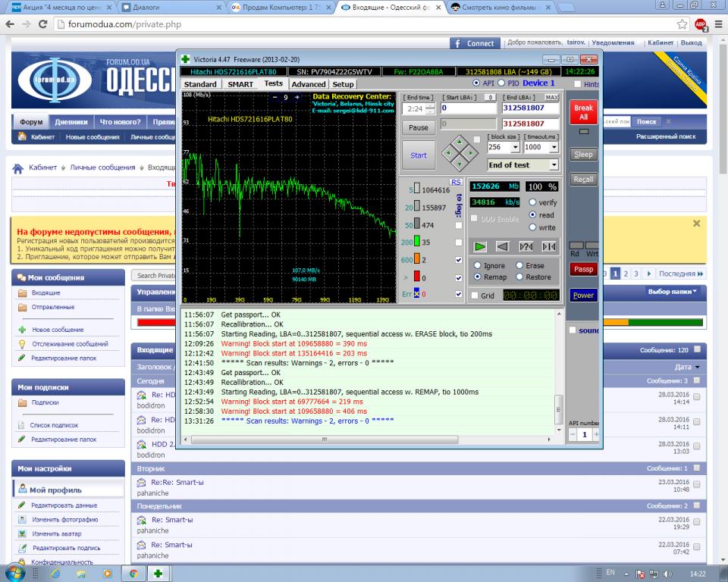The image size is (728, 582).
Task: Click the RS reset statistics button
Action: [x=456, y=182]
